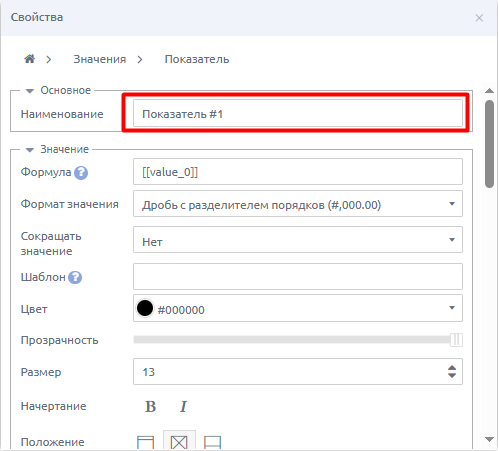This screenshot has width=498, height=451.
Task: Set position to bottom alignment icon
Action: [212, 442]
